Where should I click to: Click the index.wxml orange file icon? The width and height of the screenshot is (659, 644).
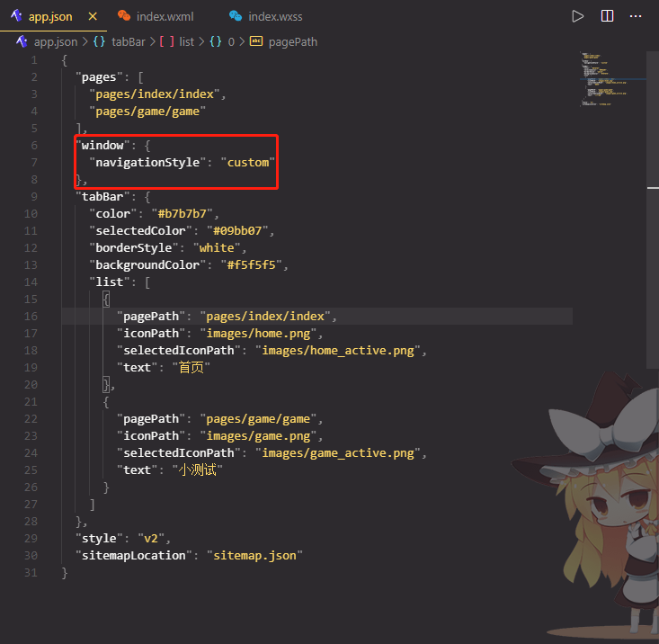click(123, 16)
